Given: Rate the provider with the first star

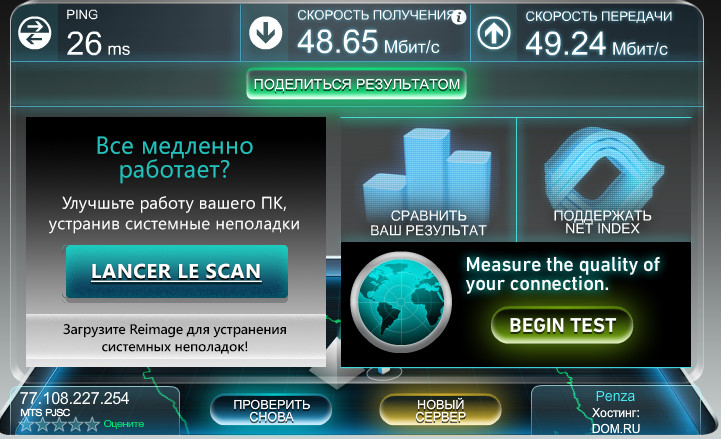Looking at the screenshot, I should (x=26, y=424).
